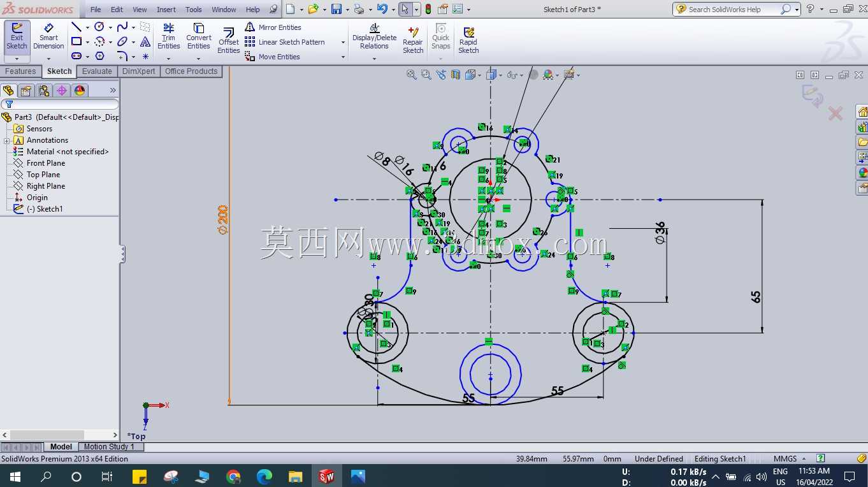Click the Convert Entities tool
Screen dimensions: 868x487
(x=199, y=37)
